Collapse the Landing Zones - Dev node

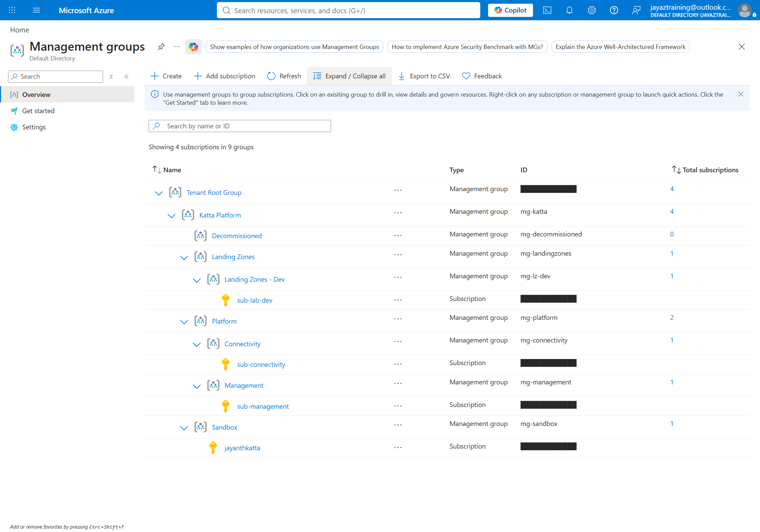pos(197,280)
